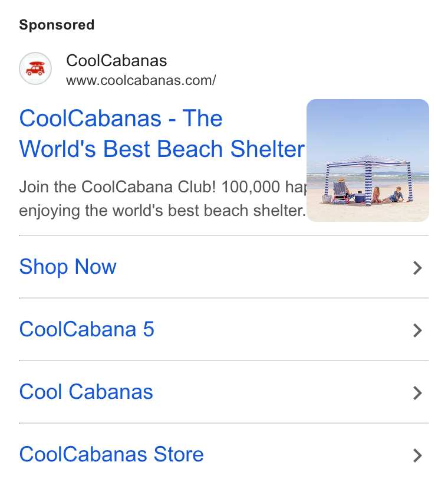
Task: Click the Sponsored label
Action: tap(57, 25)
